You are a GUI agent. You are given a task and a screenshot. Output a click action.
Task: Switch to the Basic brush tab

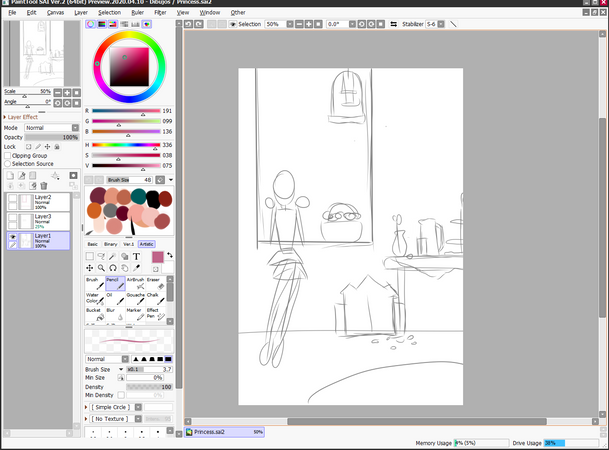92,244
